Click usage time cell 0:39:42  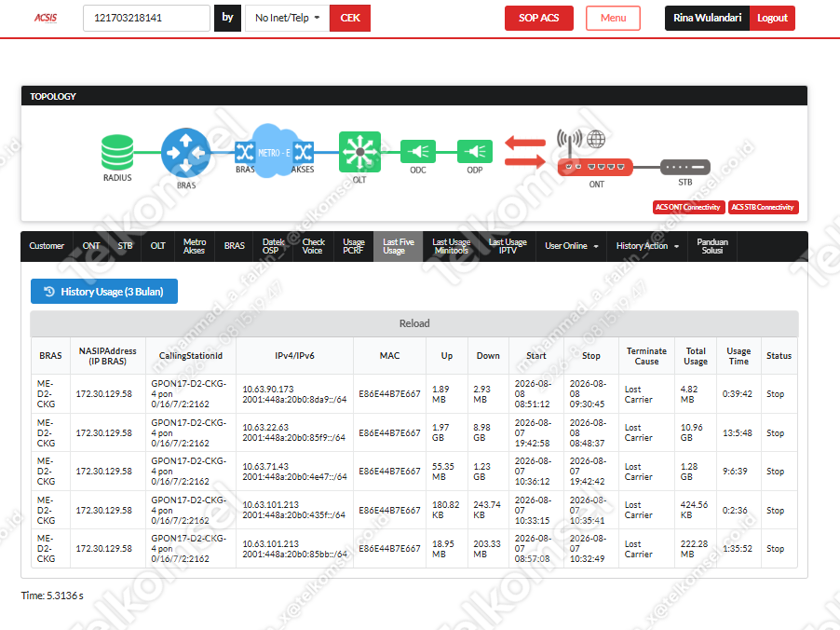coord(738,393)
